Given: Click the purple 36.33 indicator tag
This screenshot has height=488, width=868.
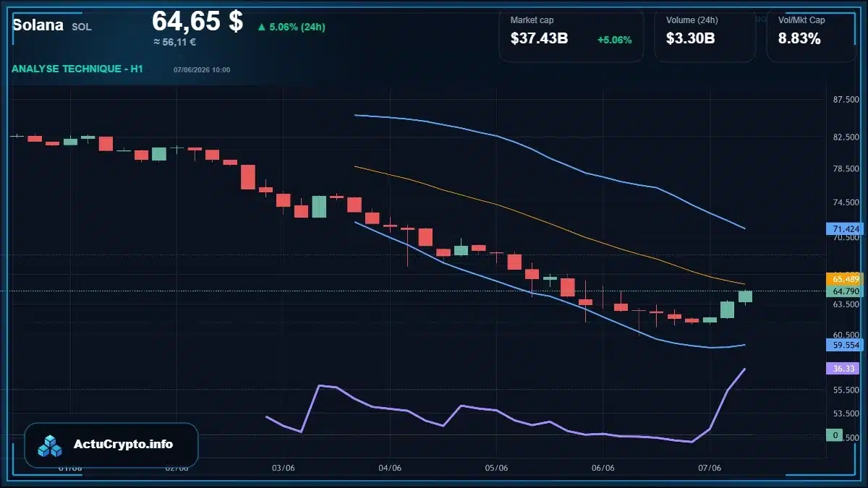Looking at the screenshot, I should 842,368.
